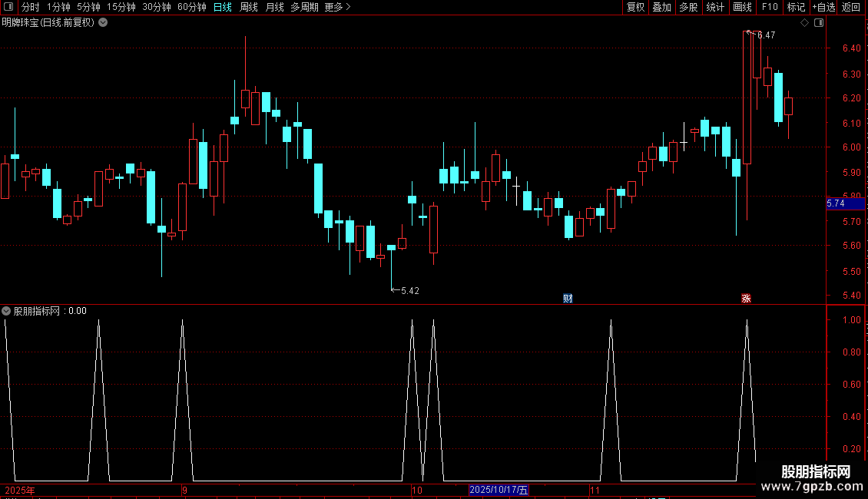Click the month 10 tick on the time axis
Image resolution: width=868 pixels, height=499 pixels.
click(417, 490)
